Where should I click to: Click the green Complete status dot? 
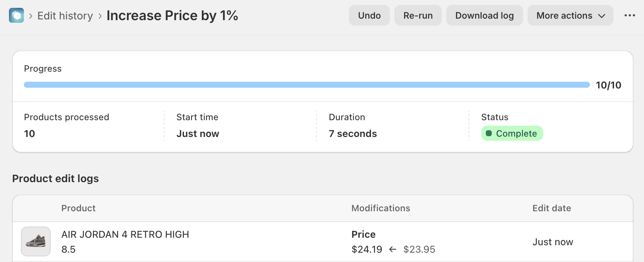(489, 133)
